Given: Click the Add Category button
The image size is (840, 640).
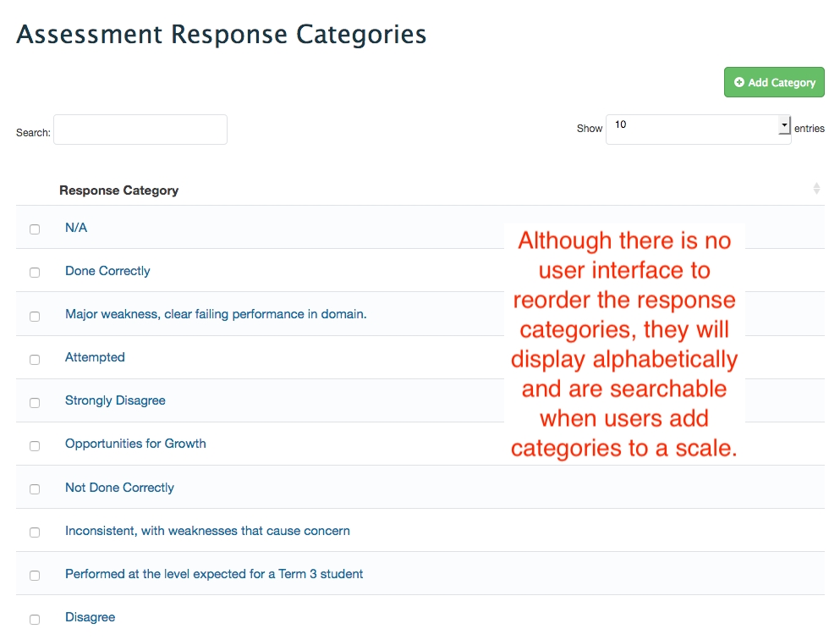Looking at the screenshot, I should pos(774,82).
